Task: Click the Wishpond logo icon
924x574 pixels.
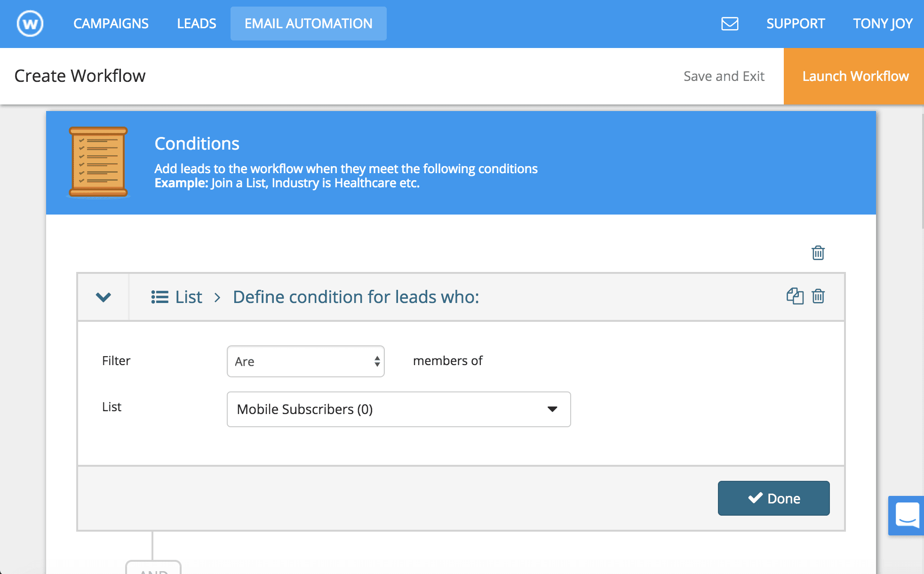Action: pyautogui.click(x=30, y=24)
